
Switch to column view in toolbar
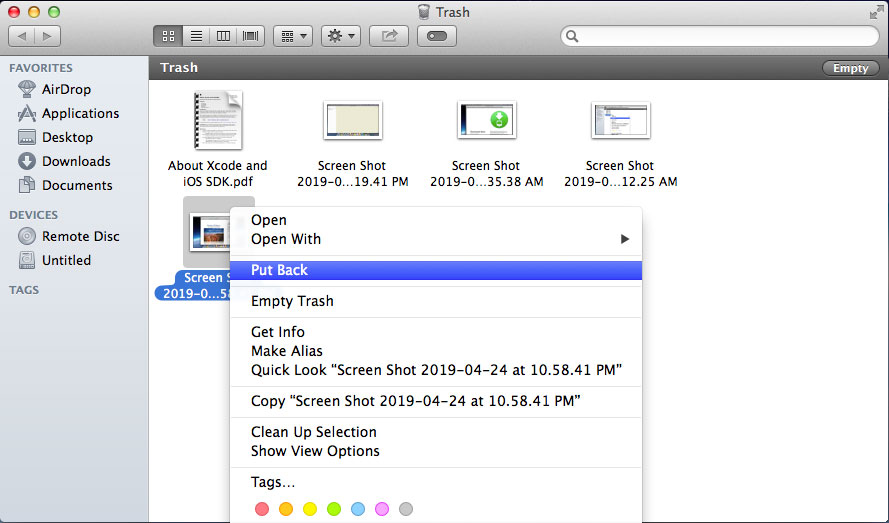point(223,36)
